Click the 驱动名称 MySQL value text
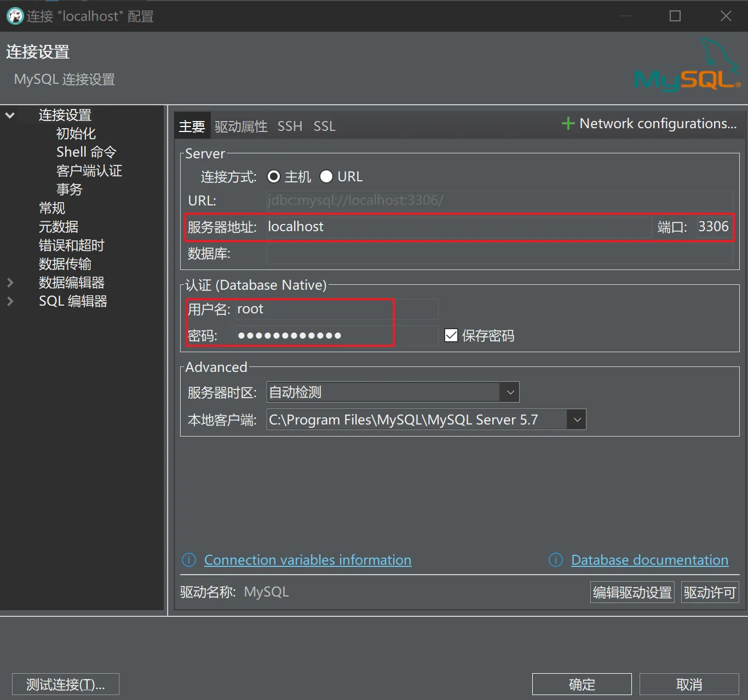 266,592
